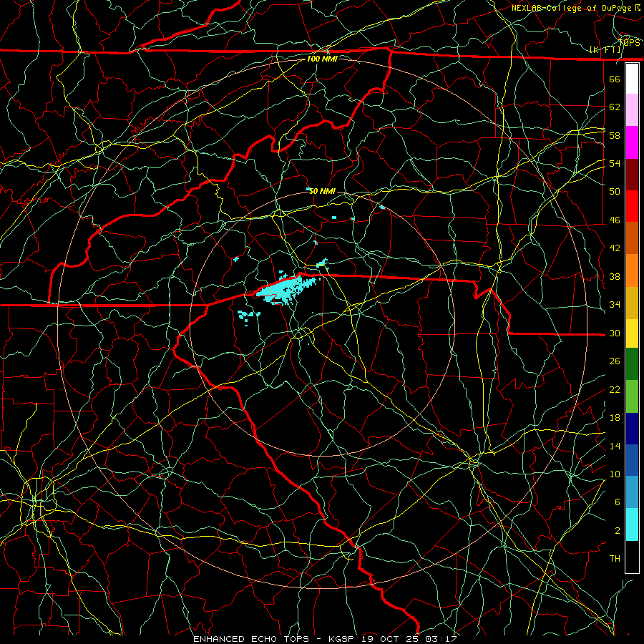Image resolution: width=644 pixels, height=644 pixels.
Task: Click the [K FT] units label
Action: (605, 50)
